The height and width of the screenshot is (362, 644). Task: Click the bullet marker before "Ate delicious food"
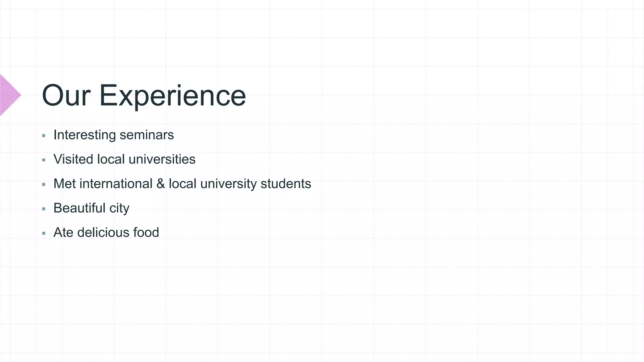[44, 233]
